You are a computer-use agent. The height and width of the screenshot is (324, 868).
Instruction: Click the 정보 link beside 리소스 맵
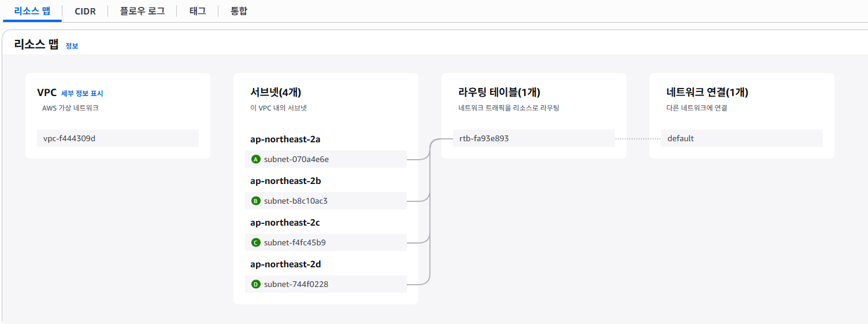(72, 46)
